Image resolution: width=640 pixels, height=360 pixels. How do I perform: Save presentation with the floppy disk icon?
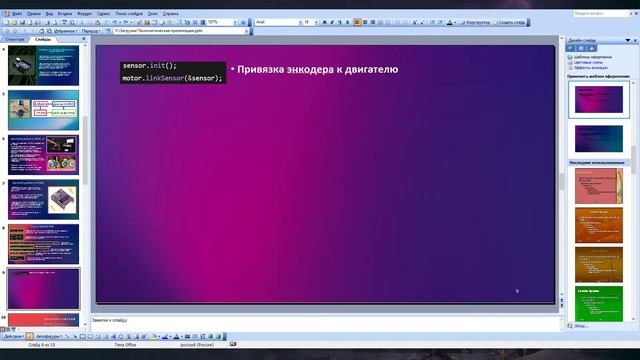point(22,22)
